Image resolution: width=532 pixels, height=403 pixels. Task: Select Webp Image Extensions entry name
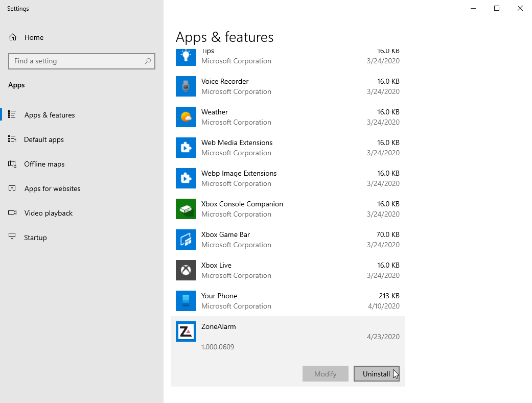[x=239, y=173]
